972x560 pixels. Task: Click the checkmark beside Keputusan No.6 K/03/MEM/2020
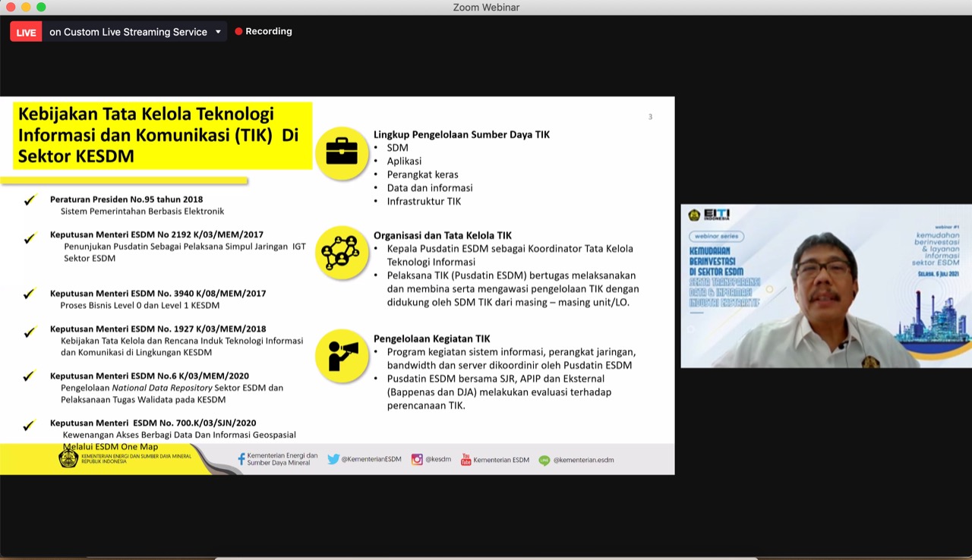click(30, 376)
